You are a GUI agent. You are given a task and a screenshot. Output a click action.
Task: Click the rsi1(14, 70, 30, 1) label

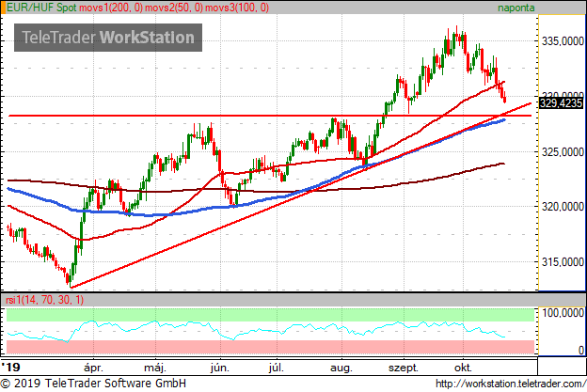click(44, 300)
